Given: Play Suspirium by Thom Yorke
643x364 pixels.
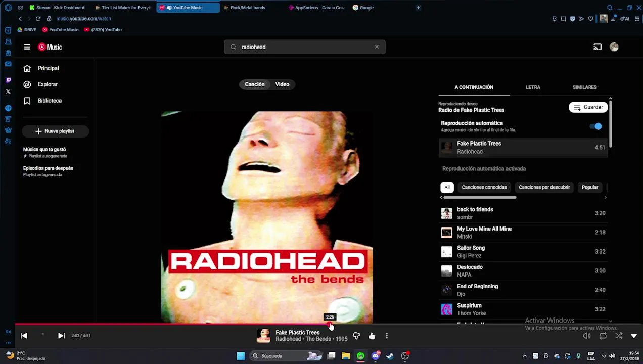Looking at the screenshot, I should 523,309.
